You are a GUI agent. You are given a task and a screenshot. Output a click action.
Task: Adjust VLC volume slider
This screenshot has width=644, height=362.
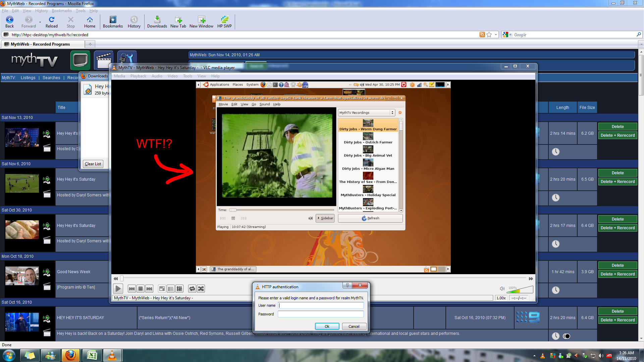(x=520, y=289)
